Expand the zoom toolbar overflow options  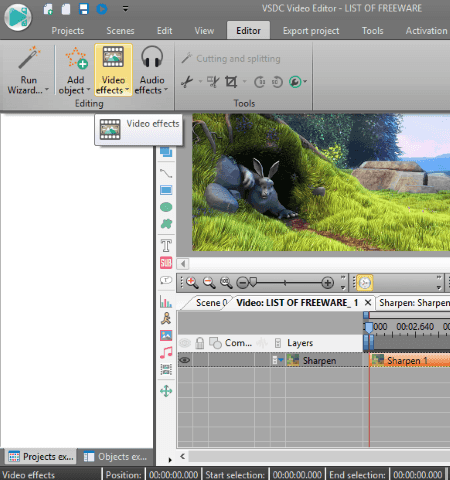click(x=343, y=283)
